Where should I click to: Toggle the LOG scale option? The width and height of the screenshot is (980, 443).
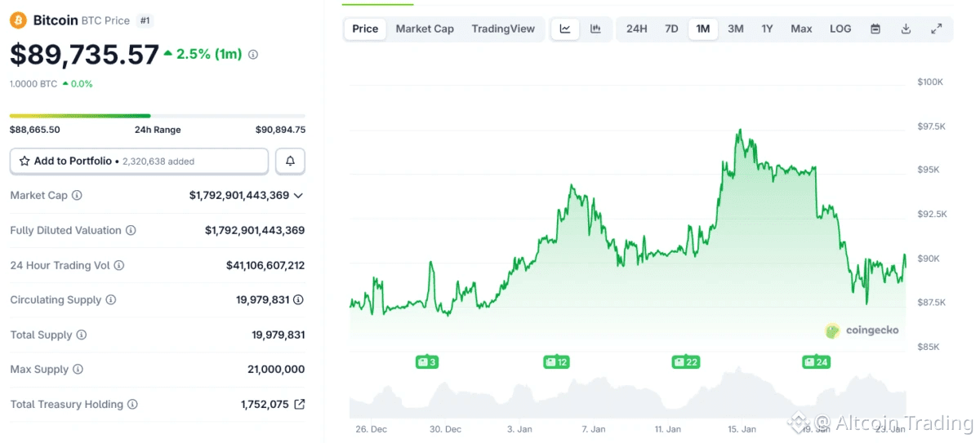[x=840, y=29]
